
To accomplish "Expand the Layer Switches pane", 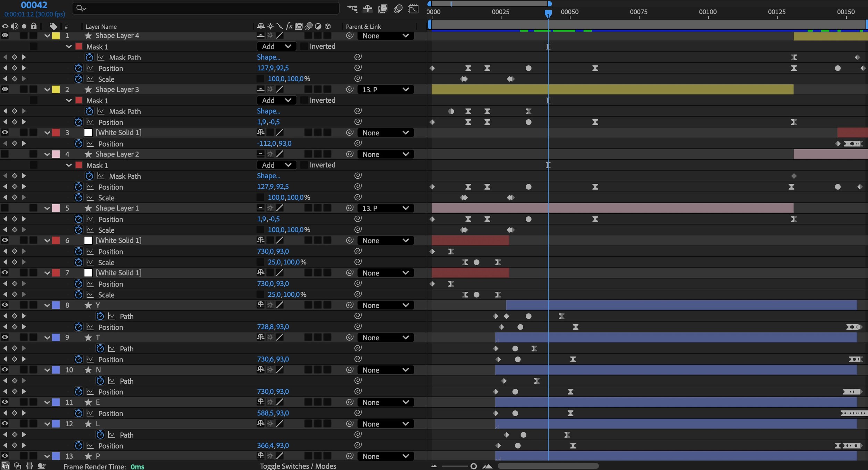I will (x=5, y=466).
